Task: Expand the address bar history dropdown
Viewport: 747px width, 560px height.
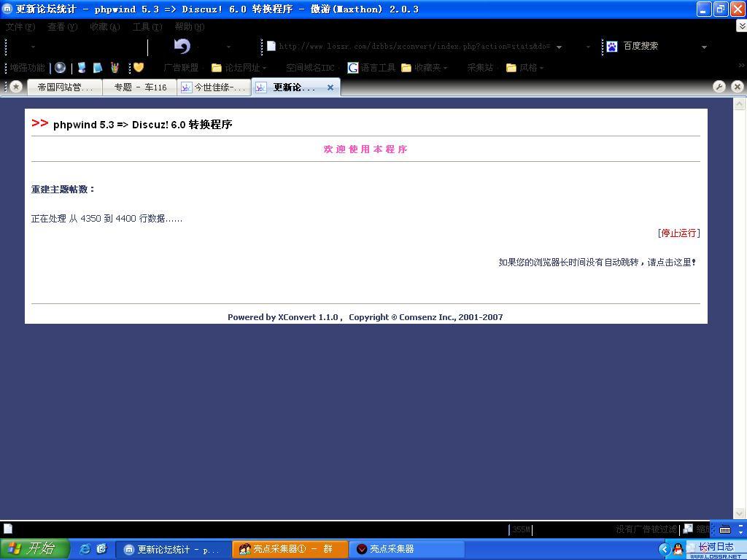Action: coord(559,47)
